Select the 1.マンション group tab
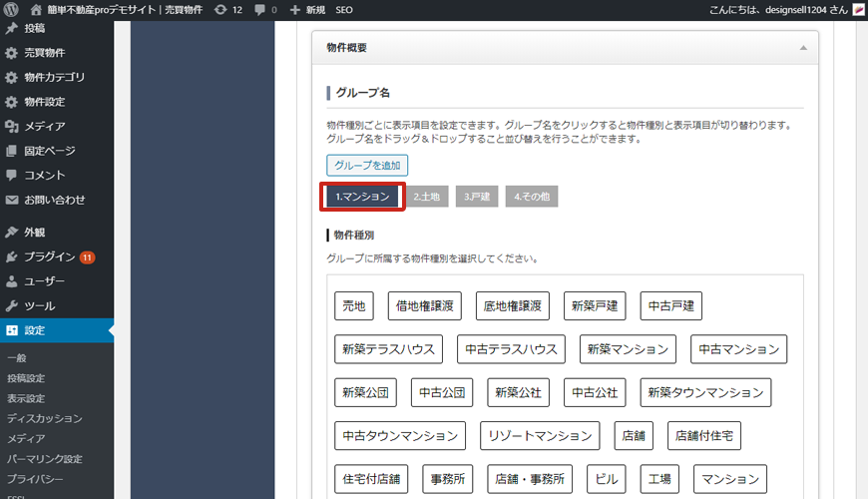The height and width of the screenshot is (499, 868). 362,197
